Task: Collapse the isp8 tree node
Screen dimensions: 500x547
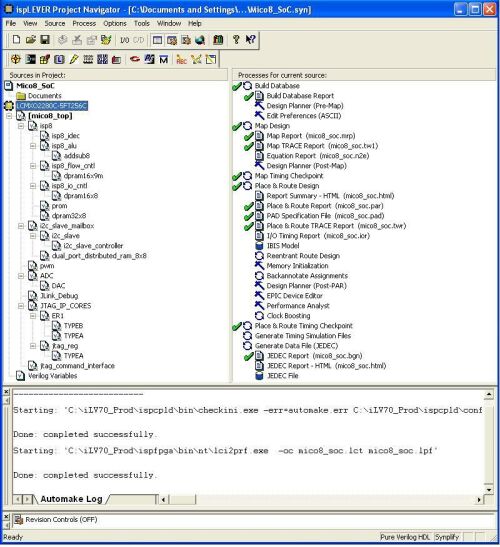Action: point(21,126)
